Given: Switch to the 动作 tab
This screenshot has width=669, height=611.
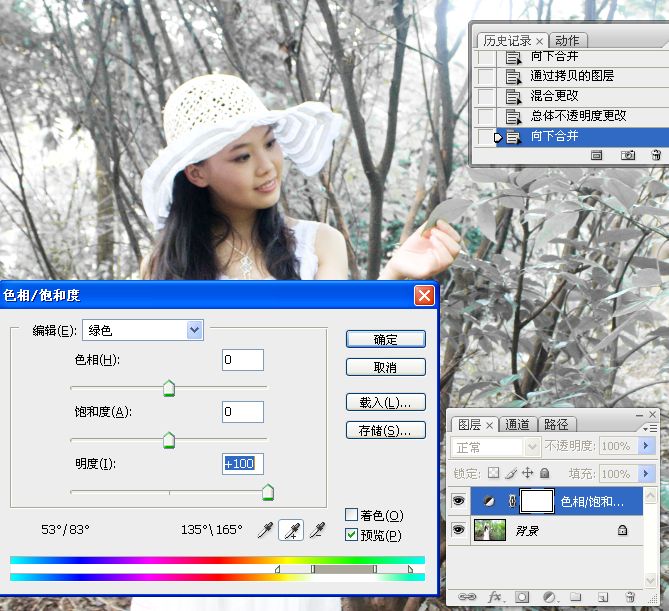Looking at the screenshot, I should 567,41.
